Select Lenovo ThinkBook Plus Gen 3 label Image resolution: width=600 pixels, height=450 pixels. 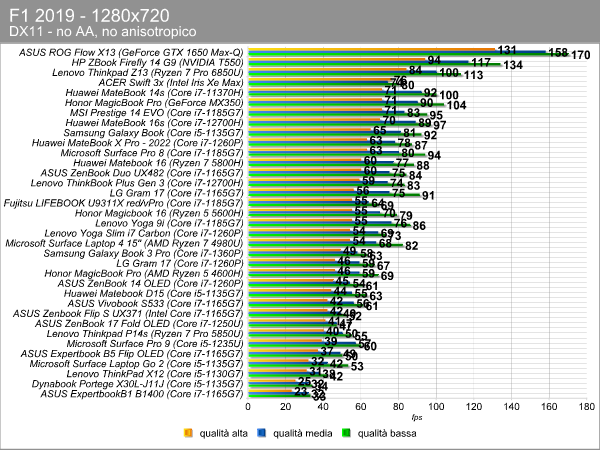(x=137, y=183)
